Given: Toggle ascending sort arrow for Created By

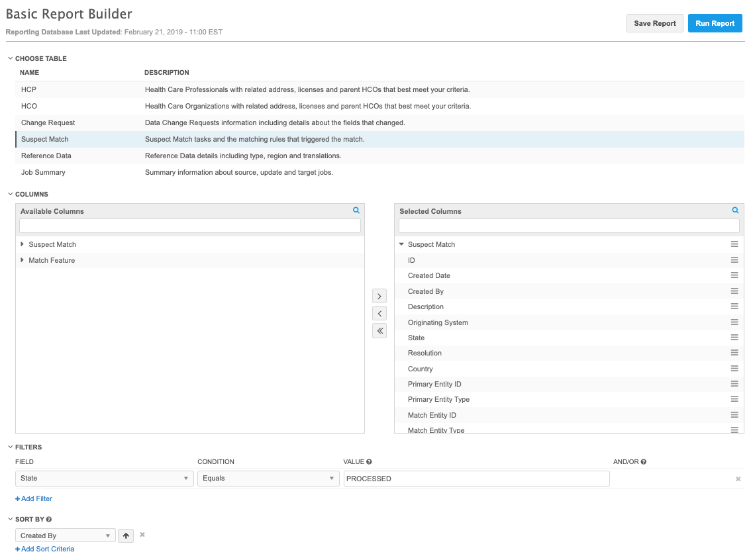Looking at the screenshot, I should (126, 536).
